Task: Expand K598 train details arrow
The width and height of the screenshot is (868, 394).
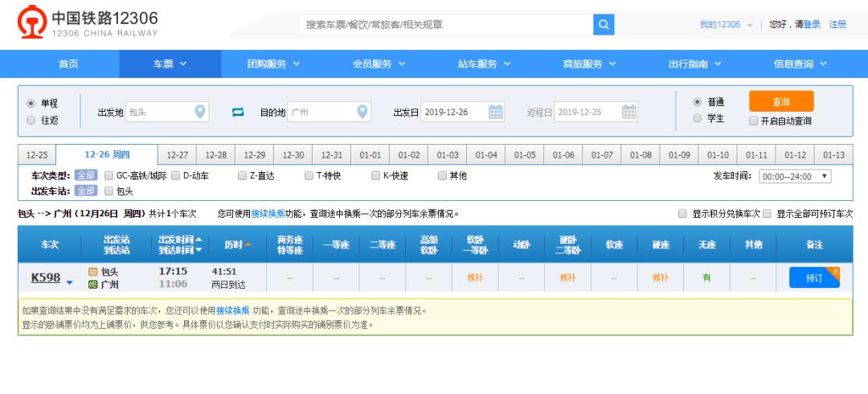Action: click(70, 282)
